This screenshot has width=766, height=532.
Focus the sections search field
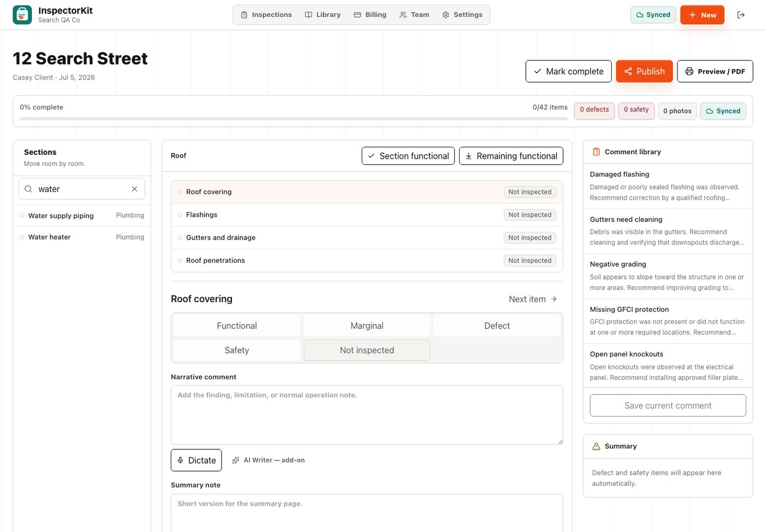82,189
